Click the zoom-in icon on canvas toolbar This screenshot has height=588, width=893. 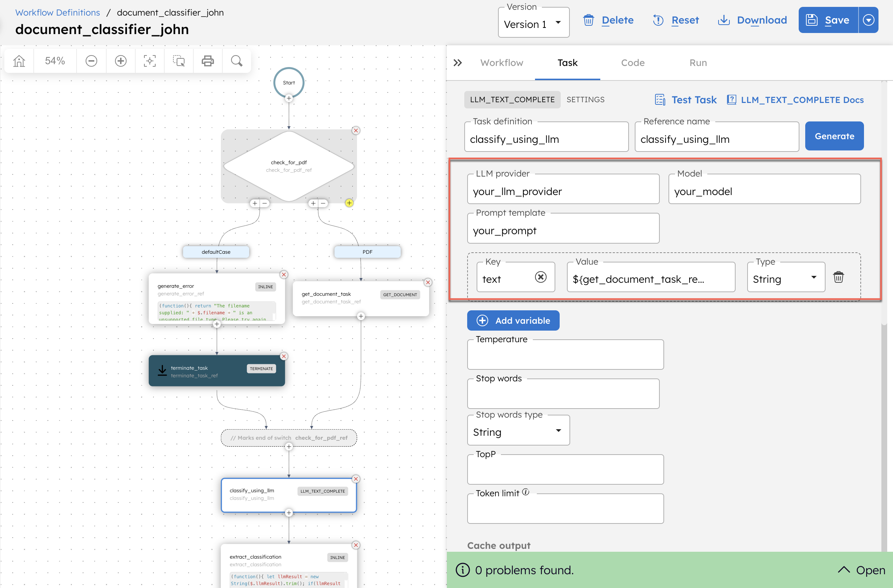pos(120,62)
